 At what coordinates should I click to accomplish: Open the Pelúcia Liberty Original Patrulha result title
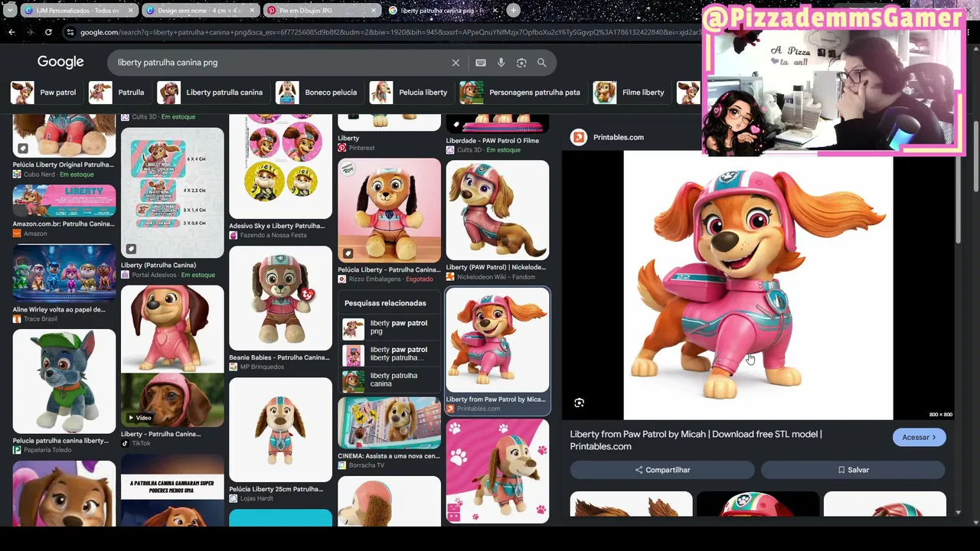tap(63, 165)
